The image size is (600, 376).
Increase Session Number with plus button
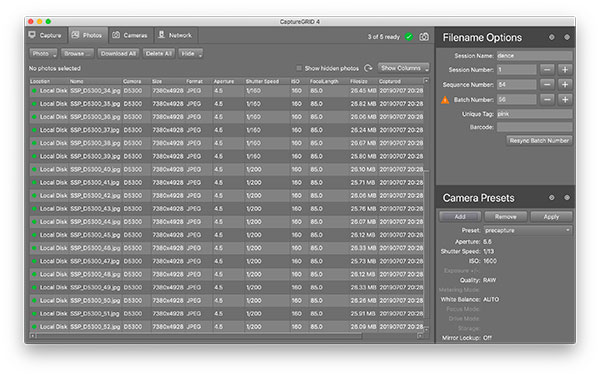click(565, 70)
